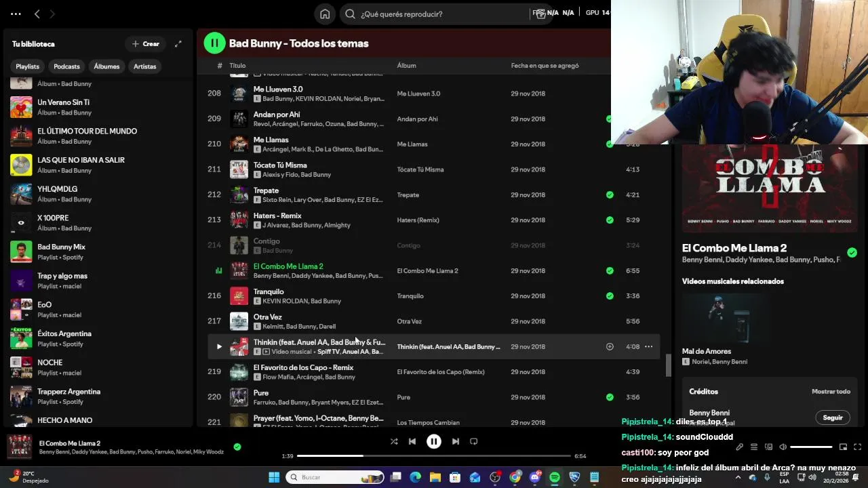
Task: Play the Thinkin track row
Action: pos(219,346)
